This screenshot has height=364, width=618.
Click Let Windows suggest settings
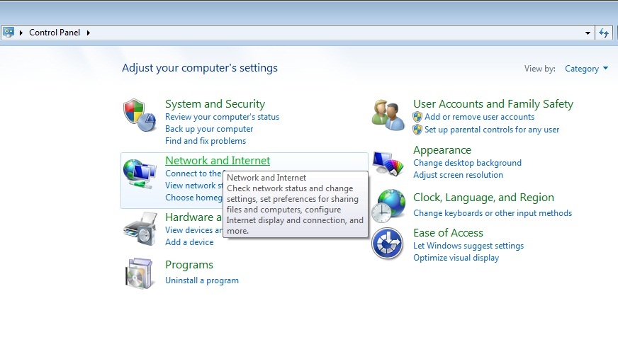tap(468, 246)
